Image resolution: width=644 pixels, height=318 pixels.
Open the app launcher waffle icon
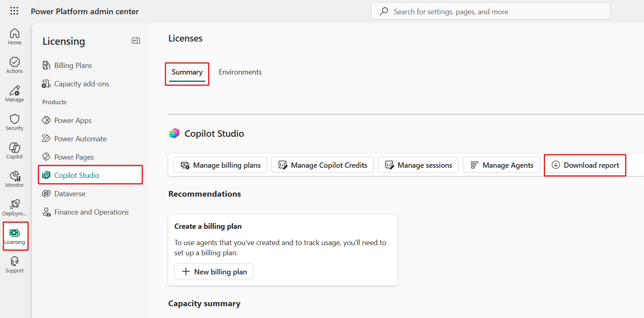(x=14, y=11)
